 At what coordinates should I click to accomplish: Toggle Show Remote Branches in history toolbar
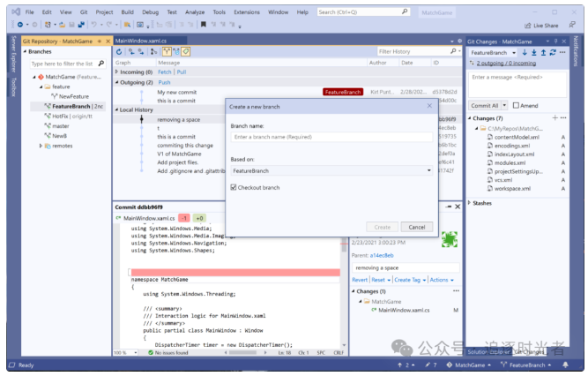(x=176, y=52)
